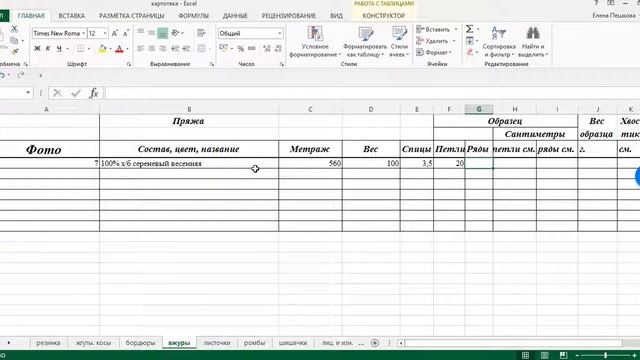The image size is (640, 360).
Task: Select the листочки sheet tab
Action: click(x=217, y=343)
